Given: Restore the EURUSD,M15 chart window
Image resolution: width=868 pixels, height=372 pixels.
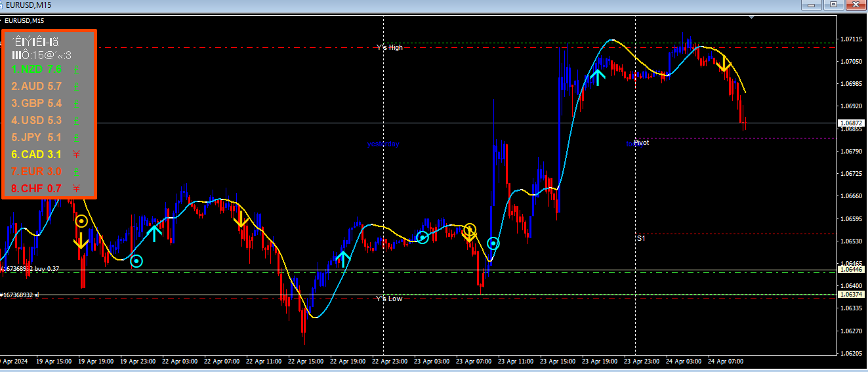Looking at the screenshot, I should coord(834,5).
